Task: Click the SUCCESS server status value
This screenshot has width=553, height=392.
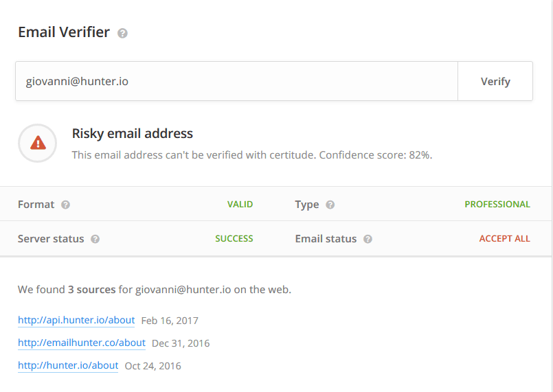Action: tap(234, 239)
